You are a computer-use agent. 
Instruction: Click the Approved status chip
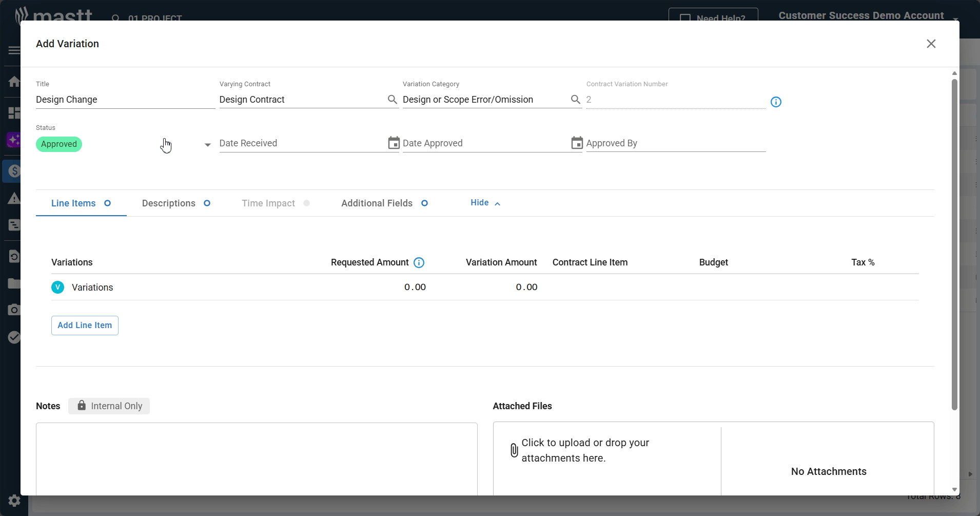(59, 144)
